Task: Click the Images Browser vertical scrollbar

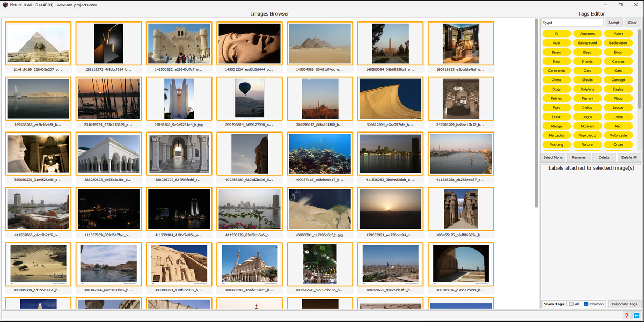Action: (536, 114)
